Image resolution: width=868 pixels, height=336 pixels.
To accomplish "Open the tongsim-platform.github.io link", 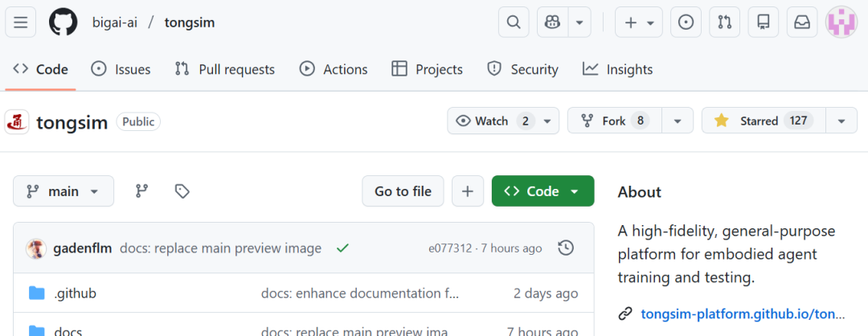I will pyautogui.click(x=743, y=313).
